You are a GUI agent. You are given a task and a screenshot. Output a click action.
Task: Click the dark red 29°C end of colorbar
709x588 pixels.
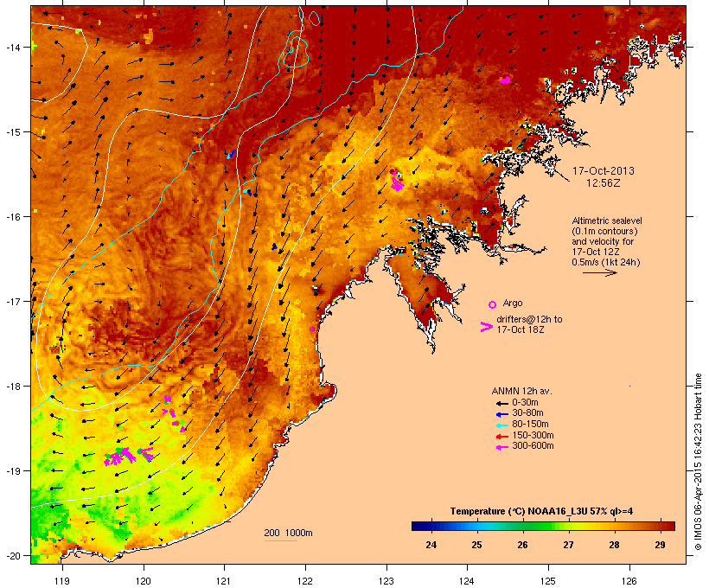pos(667,526)
